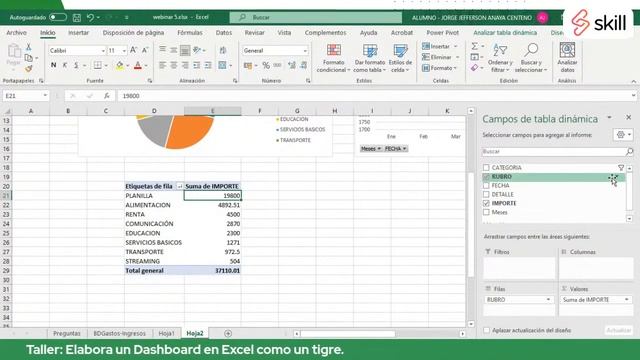Open Etiquetas de fila filter dropdown
The image size is (640, 360).
pyautogui.click(x=180, y=187)
